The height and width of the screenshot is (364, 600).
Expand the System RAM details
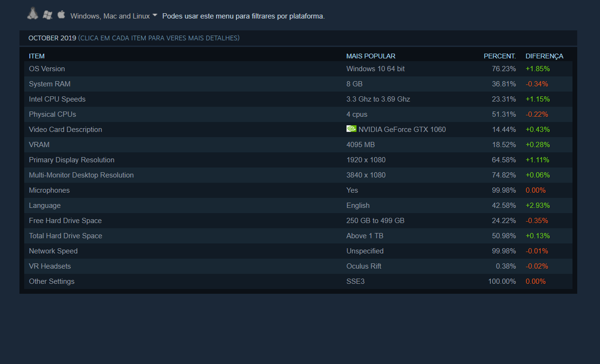[x=298, y=84]
